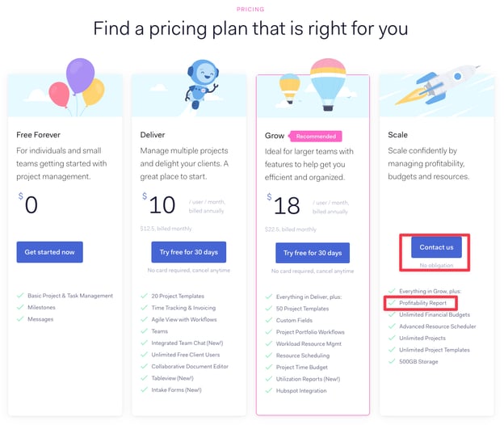
Task: Click the Advanced Resource Scheduler feature
Action: pyautogui.click(x=437, y=326)
